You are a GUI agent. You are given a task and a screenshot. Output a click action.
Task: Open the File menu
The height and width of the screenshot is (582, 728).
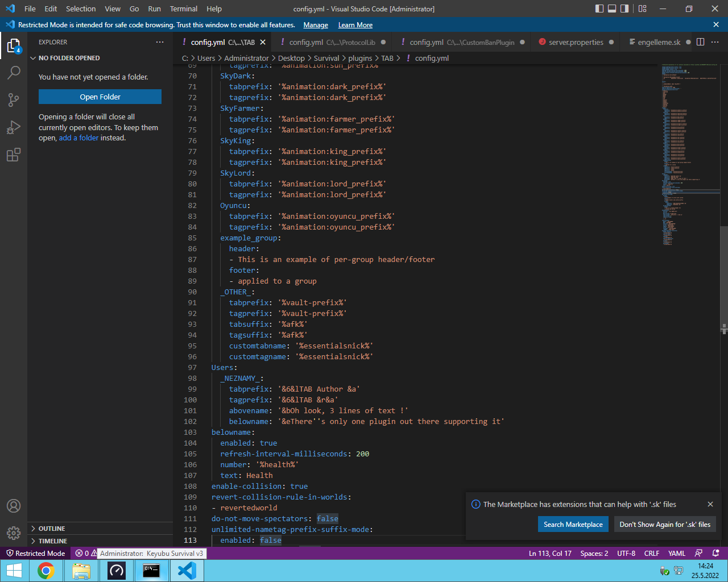(30, 9)
